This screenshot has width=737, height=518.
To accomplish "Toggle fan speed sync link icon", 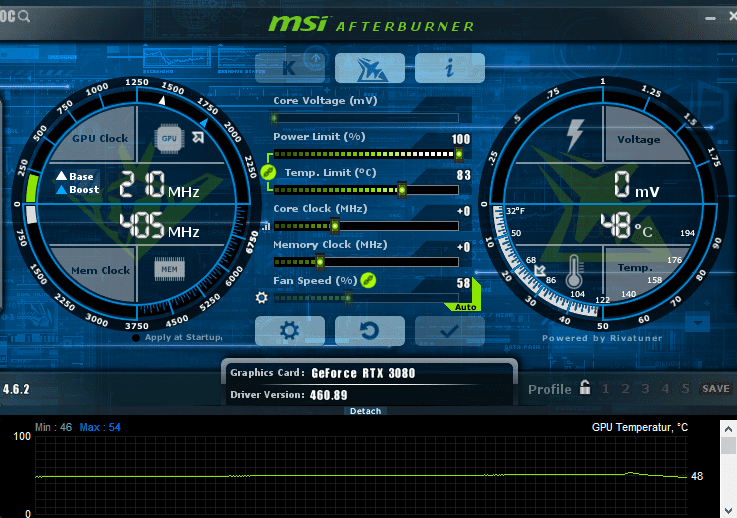I will [368, 281].
